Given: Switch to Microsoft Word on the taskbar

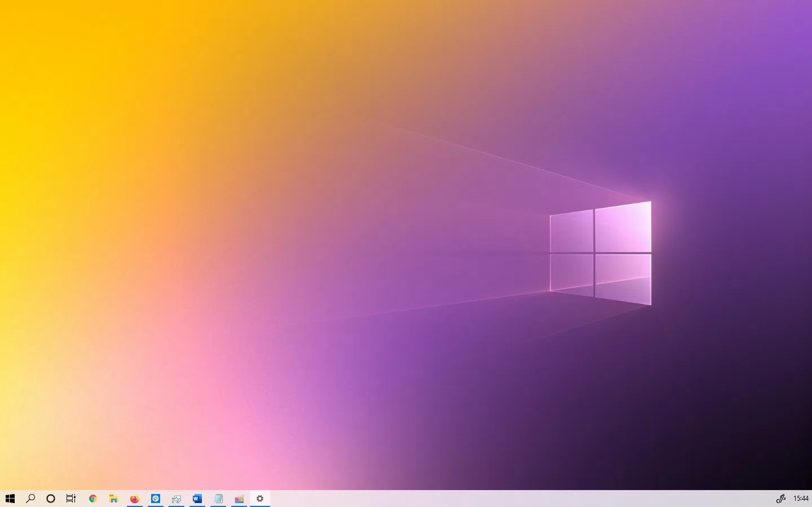Looking at the screenshot, I should [x=197, y=499].
